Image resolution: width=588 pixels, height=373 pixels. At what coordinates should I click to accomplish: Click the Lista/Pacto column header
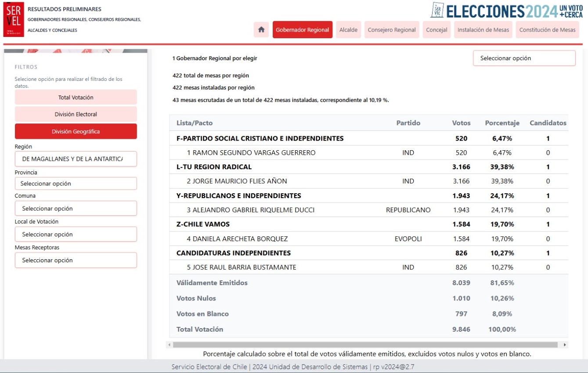tap(195, 123)
